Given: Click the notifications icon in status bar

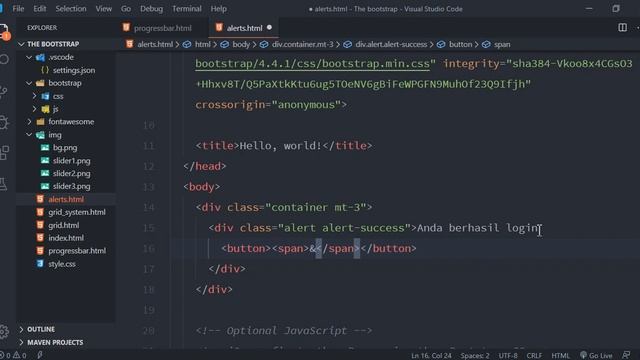Looking at the screenshot, I should coord(627,356).
